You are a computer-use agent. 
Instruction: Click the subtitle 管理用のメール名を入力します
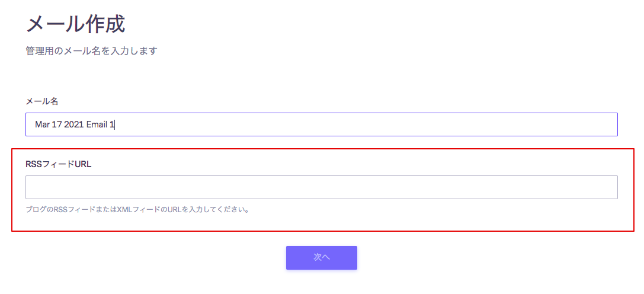[91, 51]
